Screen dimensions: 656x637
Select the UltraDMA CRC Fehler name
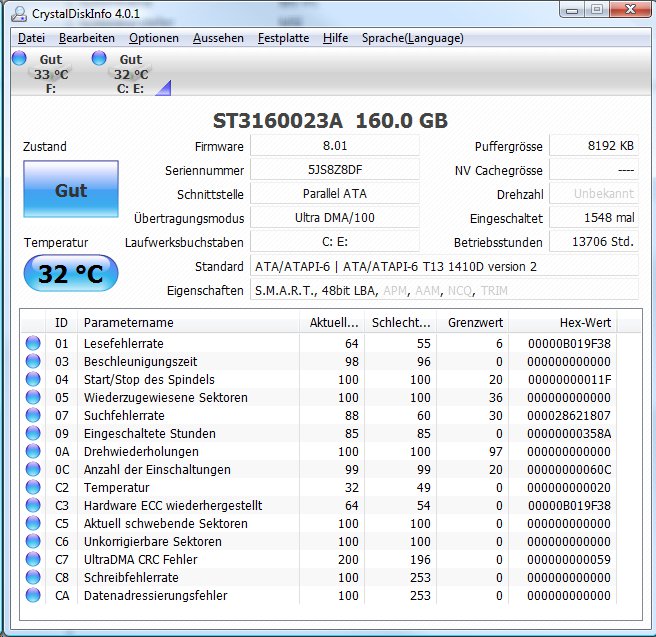click(140, 559)
